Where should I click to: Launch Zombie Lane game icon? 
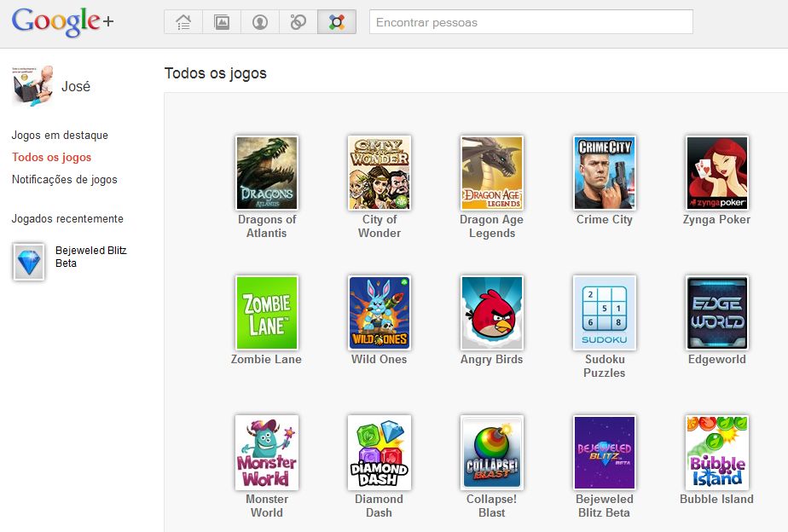[267, 313]
